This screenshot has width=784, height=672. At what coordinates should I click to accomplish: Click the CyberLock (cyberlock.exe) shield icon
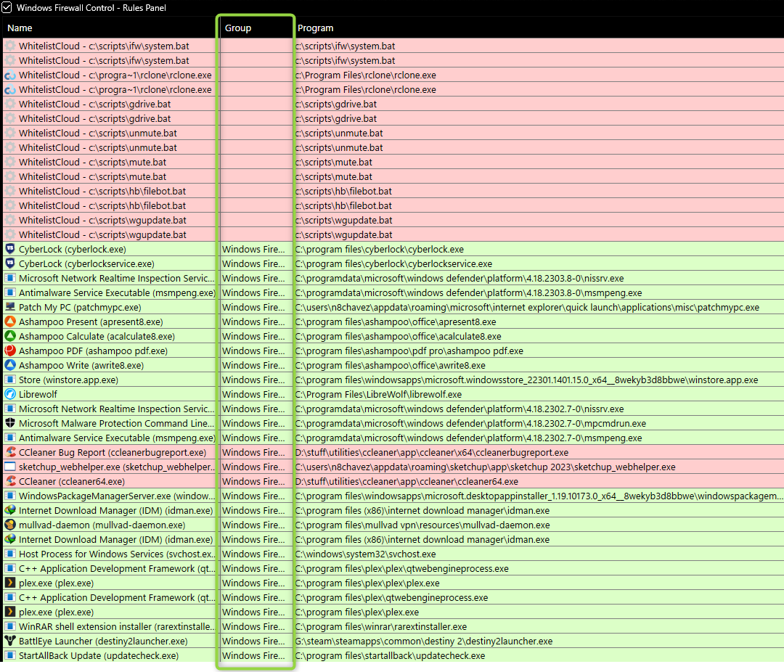pos(10,249)
